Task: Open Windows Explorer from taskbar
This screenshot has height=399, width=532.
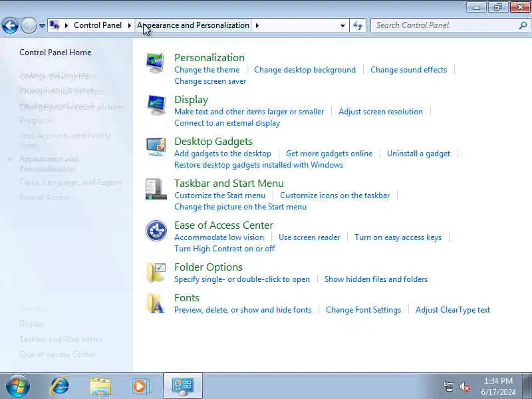Action: pyautogui.click(x=100, y=386)
